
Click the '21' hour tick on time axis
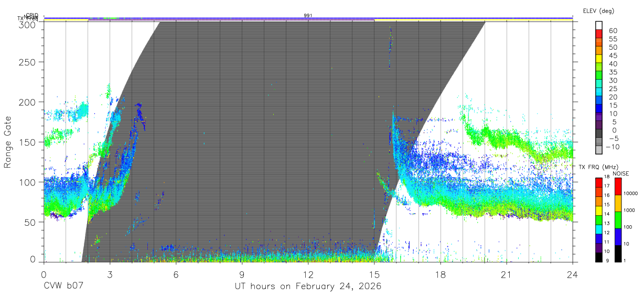point(506,274)
